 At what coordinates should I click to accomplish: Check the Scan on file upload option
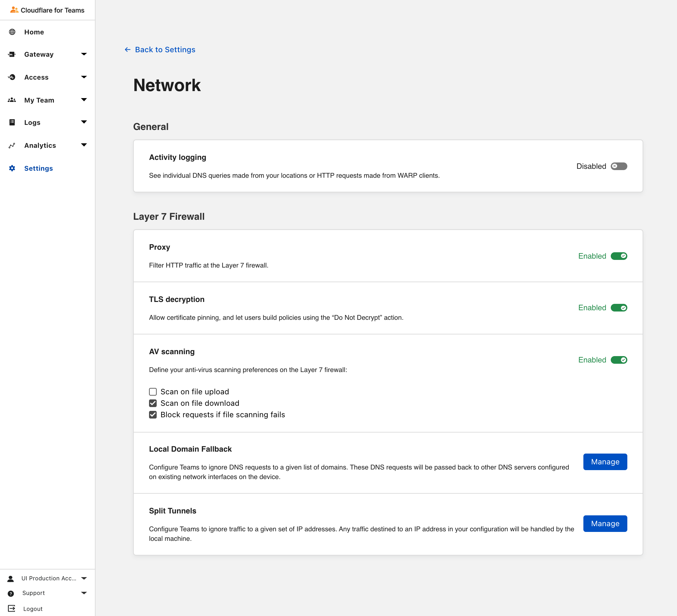point(153,391)
